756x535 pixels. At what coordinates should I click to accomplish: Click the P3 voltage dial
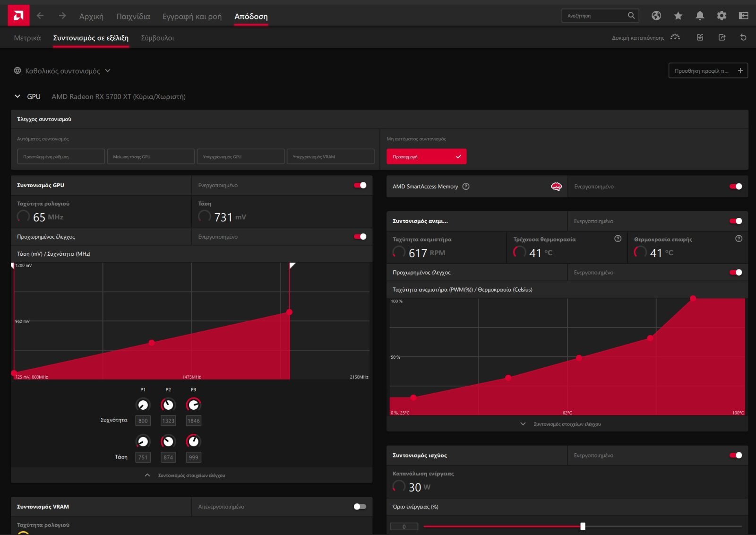193,441
